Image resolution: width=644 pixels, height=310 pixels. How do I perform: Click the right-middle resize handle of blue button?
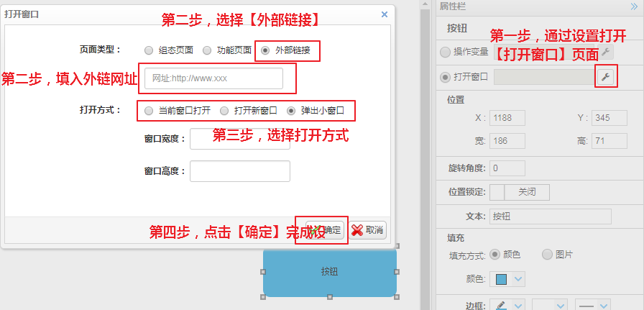pos(397,272)
